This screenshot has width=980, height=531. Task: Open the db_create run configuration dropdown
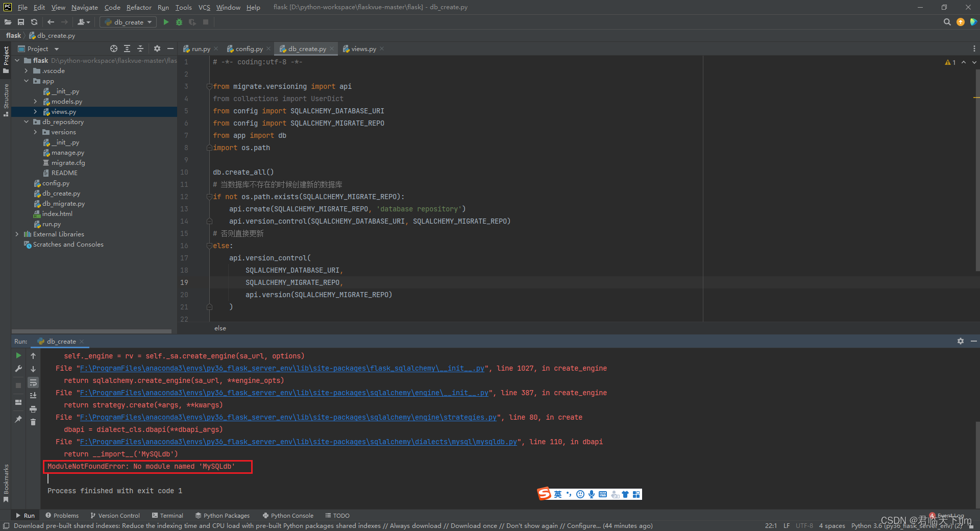[x=129, y=22]
